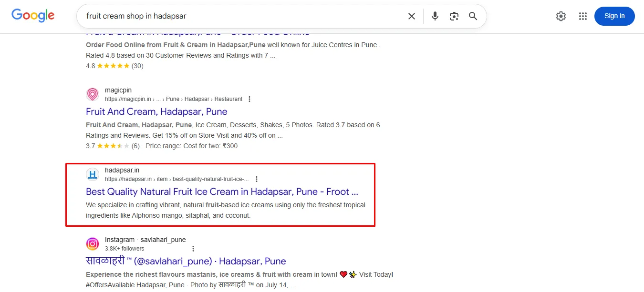Click the Google logo
Viewport: 644px width, 292px height.
[33, 15]
